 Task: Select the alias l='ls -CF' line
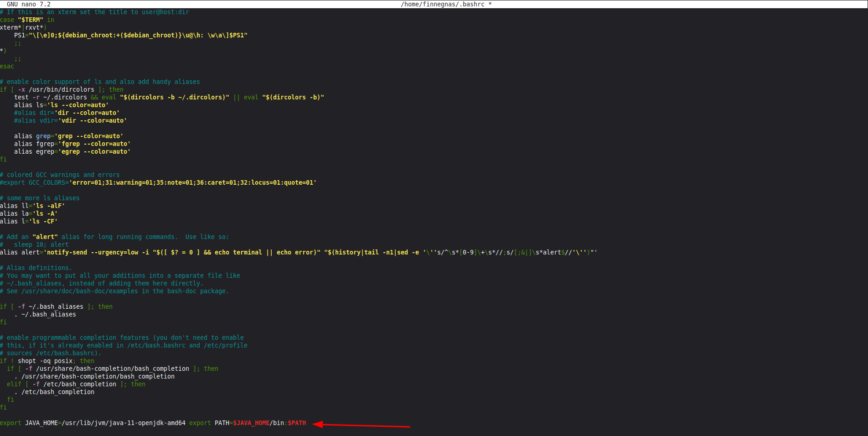(x=29, y=221)
